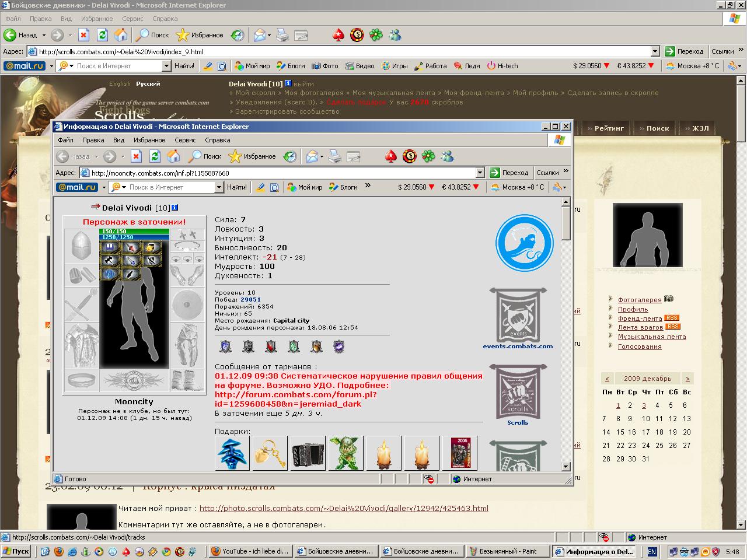This screenshot has width=747, height=560.
Task: Switch to YouTube task in the taskbar
Action: click(x=250, y=551)
